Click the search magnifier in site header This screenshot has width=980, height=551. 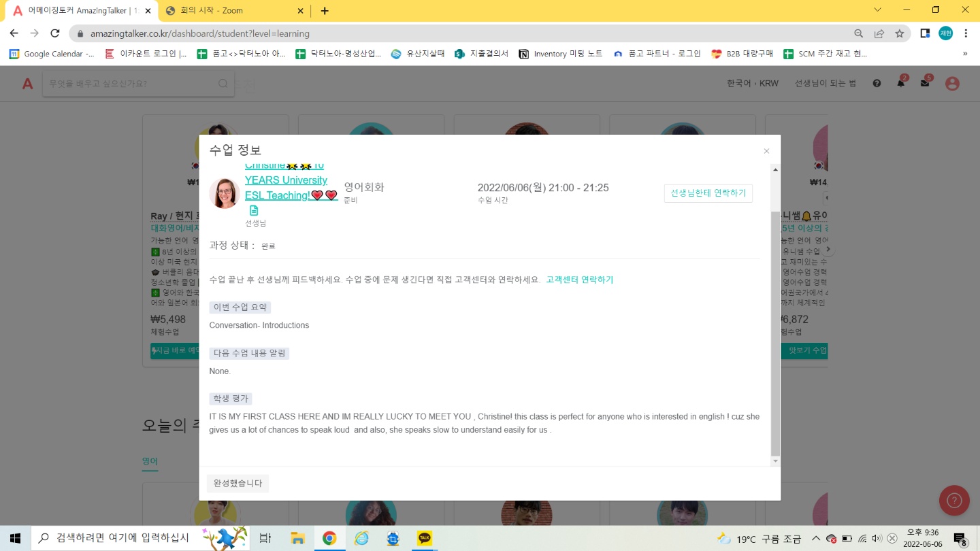223,84
